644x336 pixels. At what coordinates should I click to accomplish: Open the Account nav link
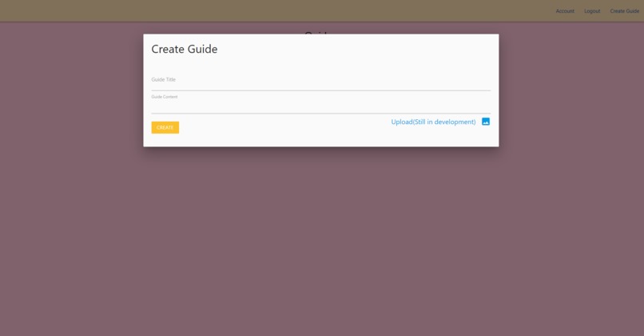click(565, 11)
